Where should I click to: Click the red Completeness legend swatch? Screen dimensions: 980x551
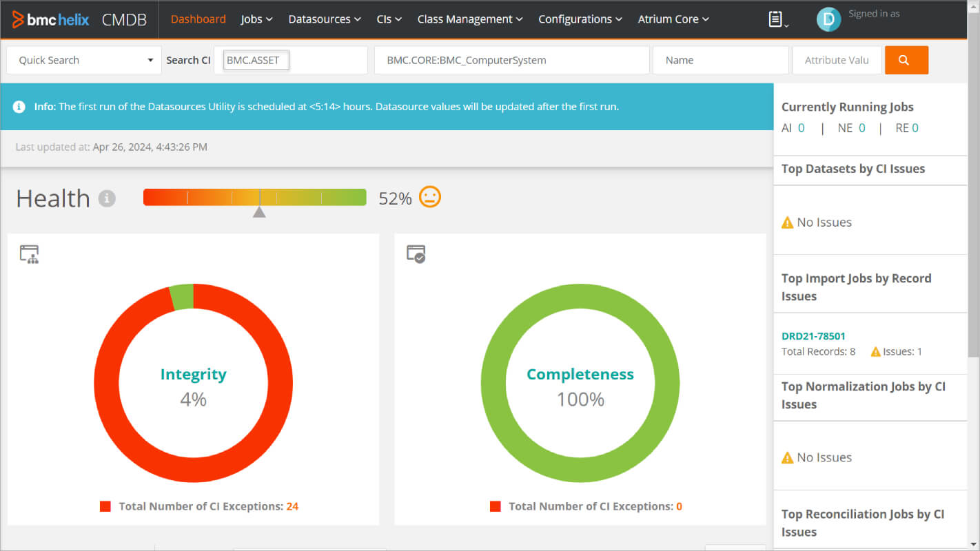[x=496, y=506]
